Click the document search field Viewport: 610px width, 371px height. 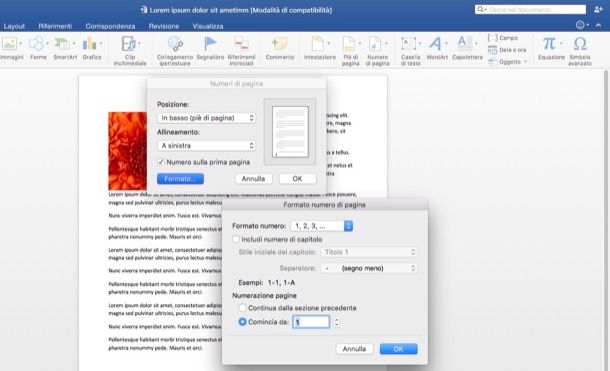pyautogui.click(x=530, y=9)
